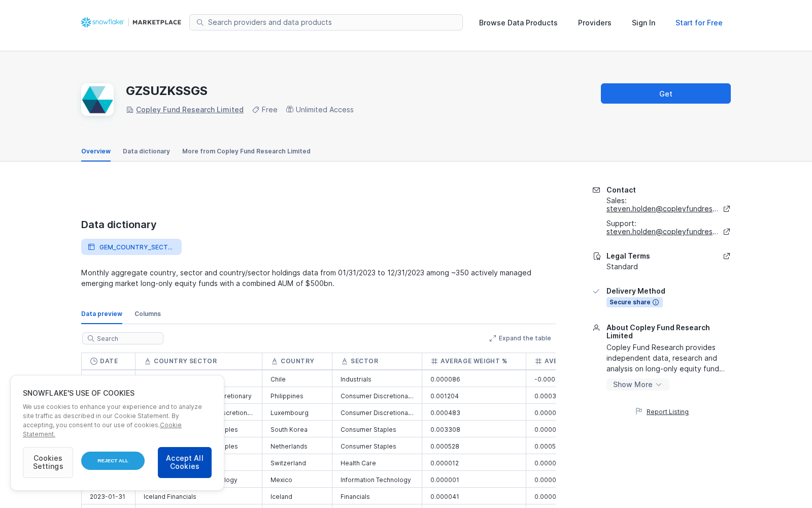
Task: Click the magnifier icon in table search
Action: pos(91,338)
